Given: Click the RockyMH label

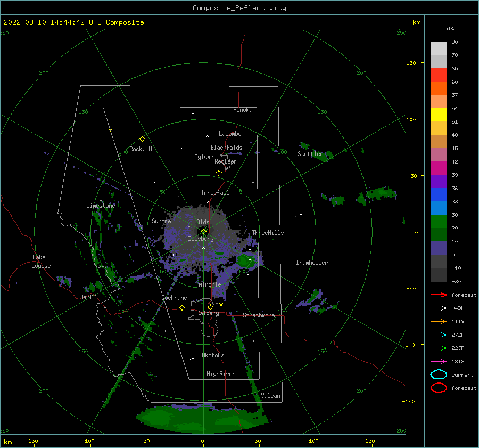Looking at the screenshot, I should (141, 149).
